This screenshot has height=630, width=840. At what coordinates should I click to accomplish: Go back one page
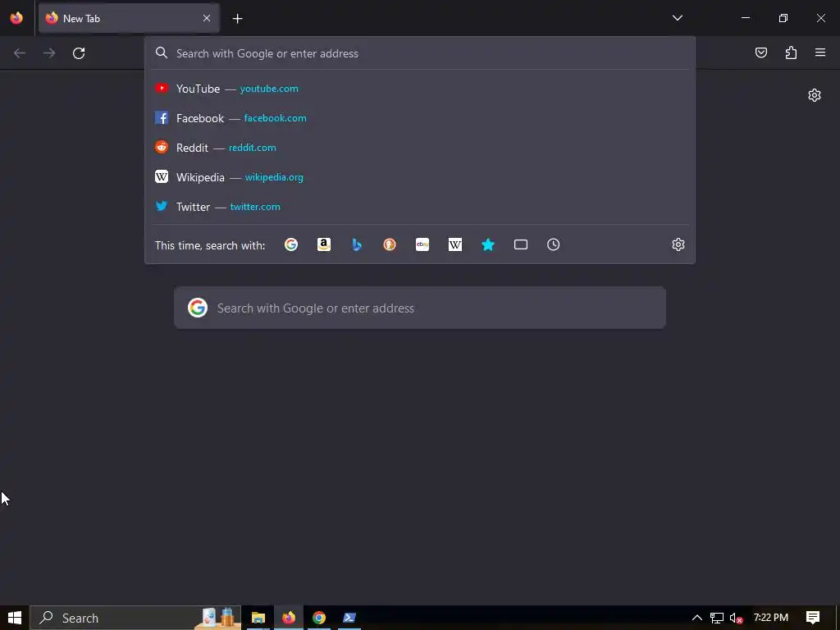click(x=20, y=53)
